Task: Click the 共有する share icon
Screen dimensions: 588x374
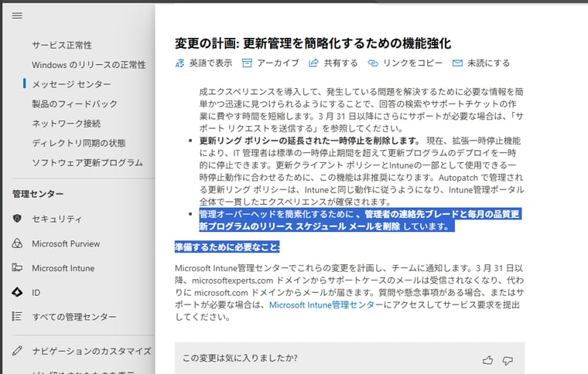Action: point(314,63)
